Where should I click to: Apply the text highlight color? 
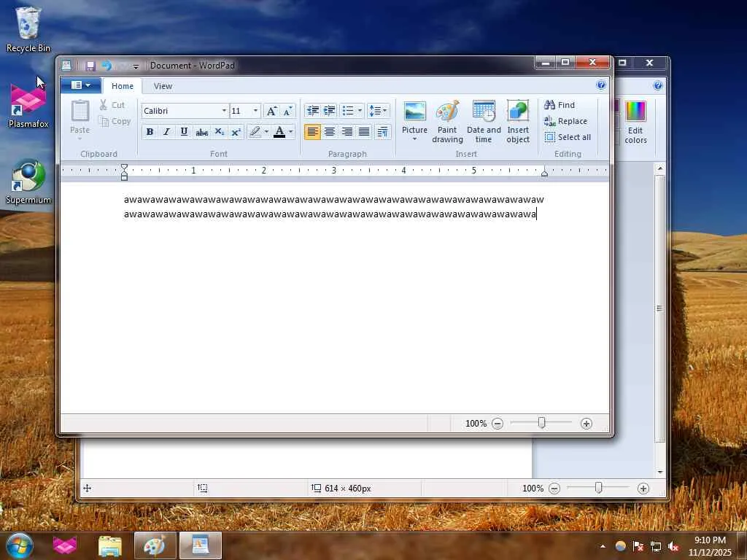pos(255,132)
